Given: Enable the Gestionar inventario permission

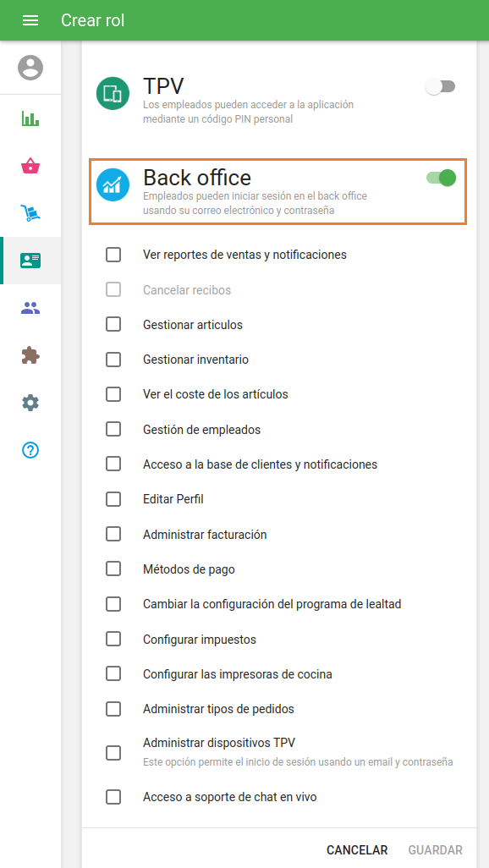Looking at the screenshot, I should pyautogui.click(x=113, y=359).
